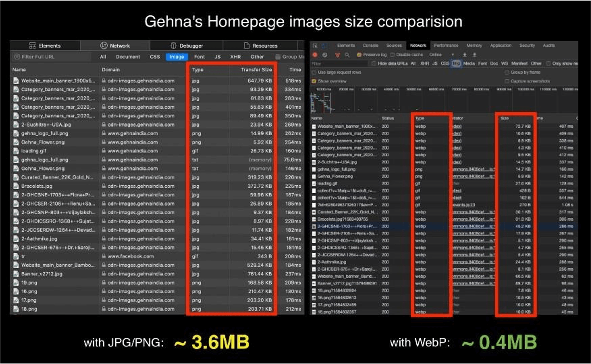The height and width of the screenshot is (364, 591).
Task: Open the Elements tab in Safari inspector
Action: tap(45, 45)
